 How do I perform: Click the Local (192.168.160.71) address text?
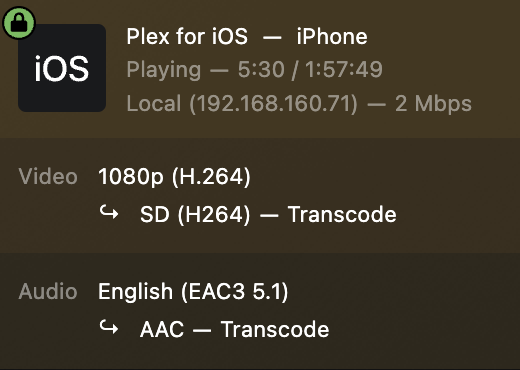(x=242, y=103)
